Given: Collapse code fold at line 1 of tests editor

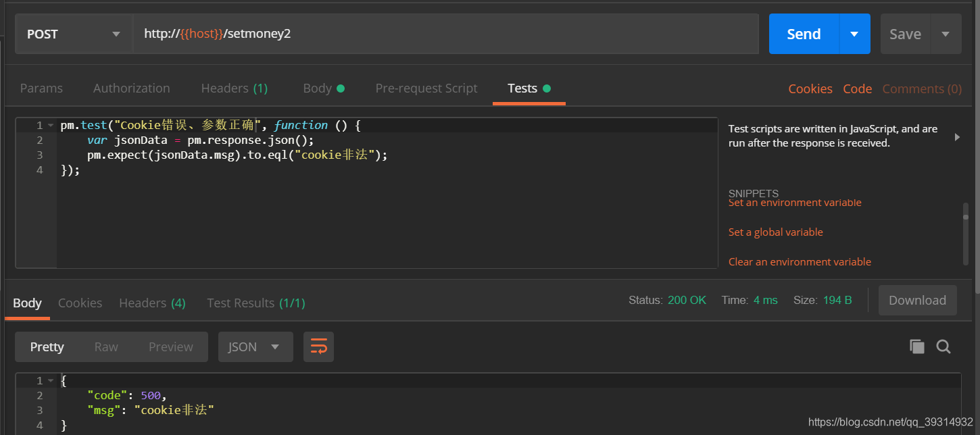Looking at the screenshot, I should click(x=50, y=126).
